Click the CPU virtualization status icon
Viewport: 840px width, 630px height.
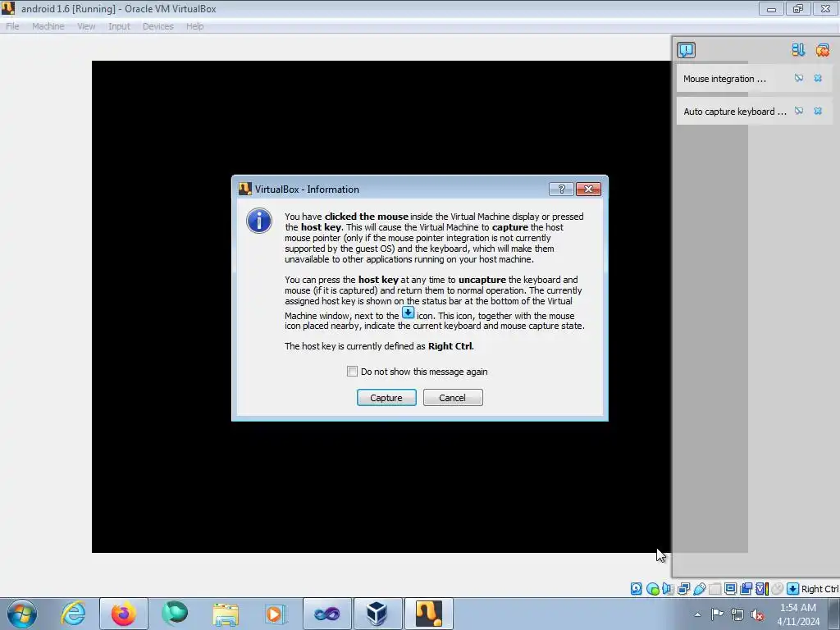(x=762, y=589)
